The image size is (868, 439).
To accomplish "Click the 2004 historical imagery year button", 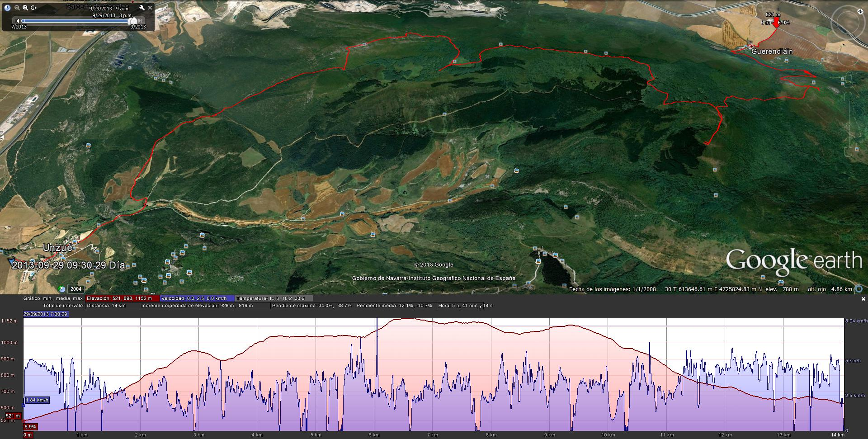I will [x=76, y=289].
